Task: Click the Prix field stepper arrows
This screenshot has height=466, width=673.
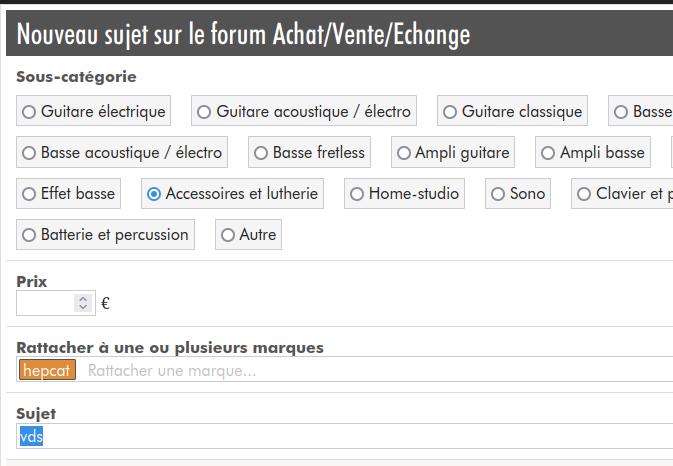Action: coord(83,302)
